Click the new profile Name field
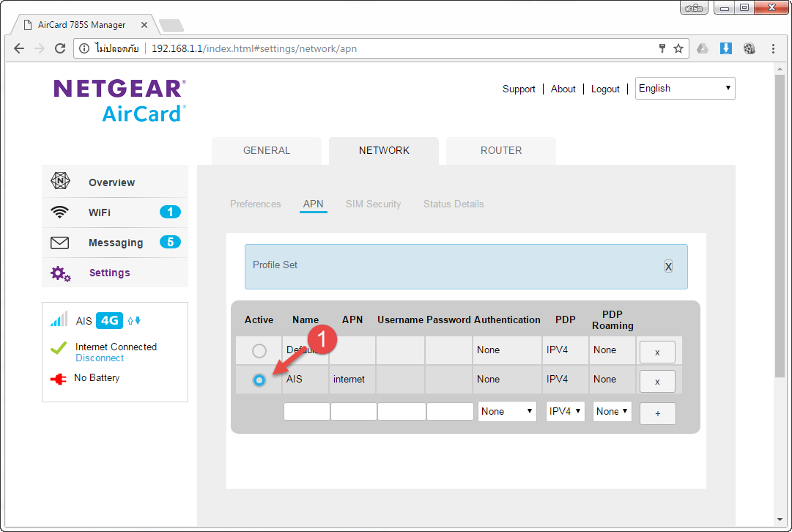The width and height of the screenshot is (792, 532). (x=306, y=411)
